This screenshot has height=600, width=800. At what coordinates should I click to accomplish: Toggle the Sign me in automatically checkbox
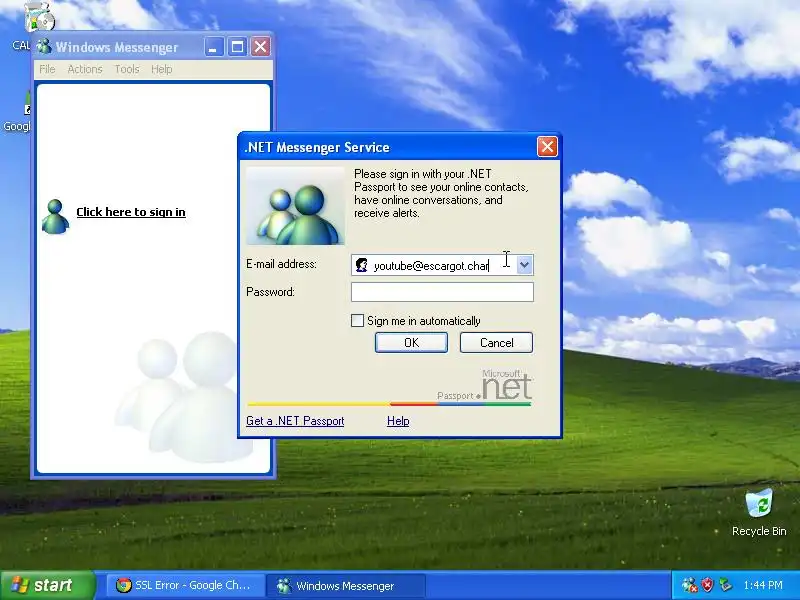click(x=358, y=320)
